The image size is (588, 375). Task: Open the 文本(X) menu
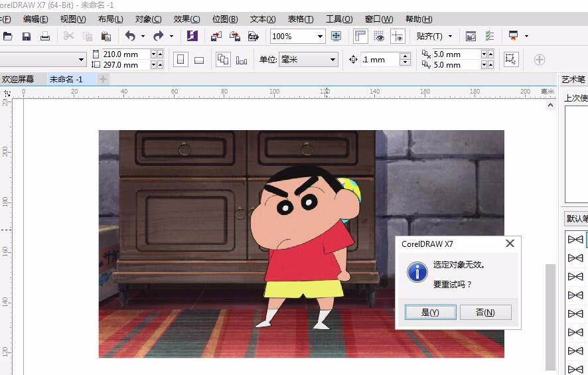point(263,19)
